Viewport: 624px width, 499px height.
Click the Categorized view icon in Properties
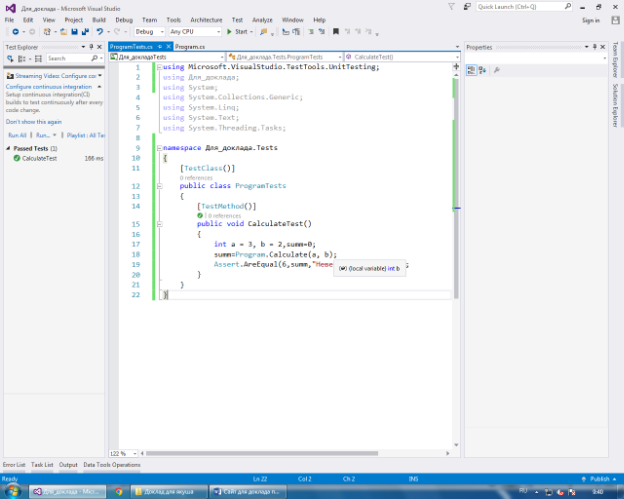(472, 69)
